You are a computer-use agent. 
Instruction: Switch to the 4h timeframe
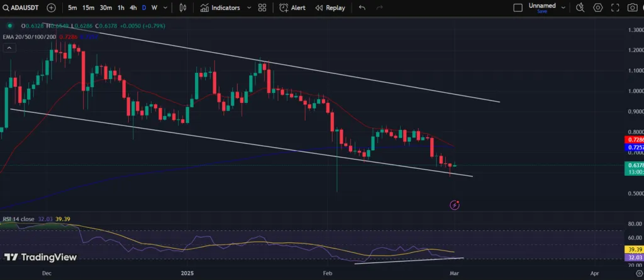pyautogui.click(x=133, y=8)
